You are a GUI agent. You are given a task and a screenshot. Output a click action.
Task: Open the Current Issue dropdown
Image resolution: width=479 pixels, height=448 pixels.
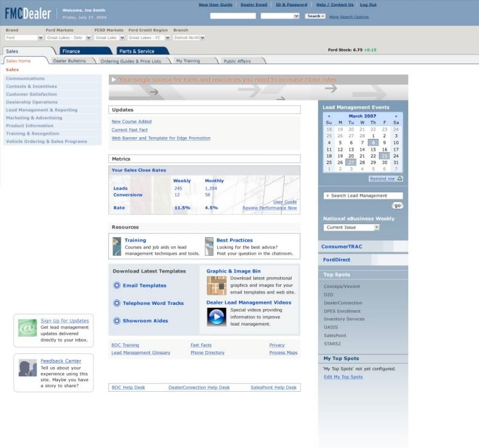pos(351,228)
